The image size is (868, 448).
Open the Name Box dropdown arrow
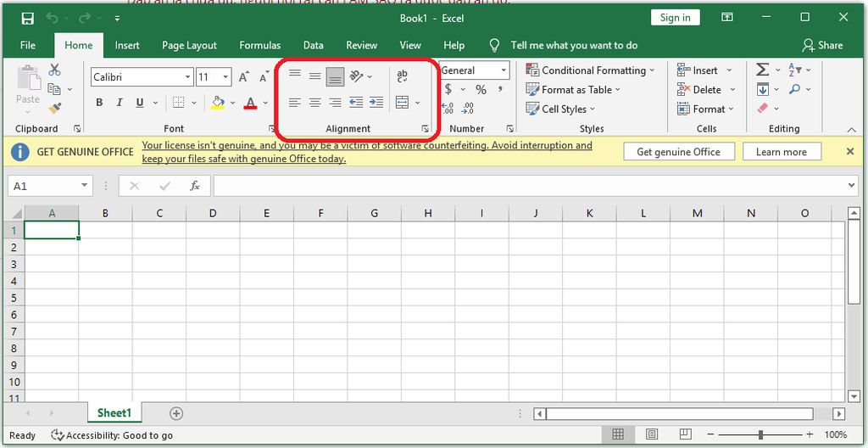85,186
